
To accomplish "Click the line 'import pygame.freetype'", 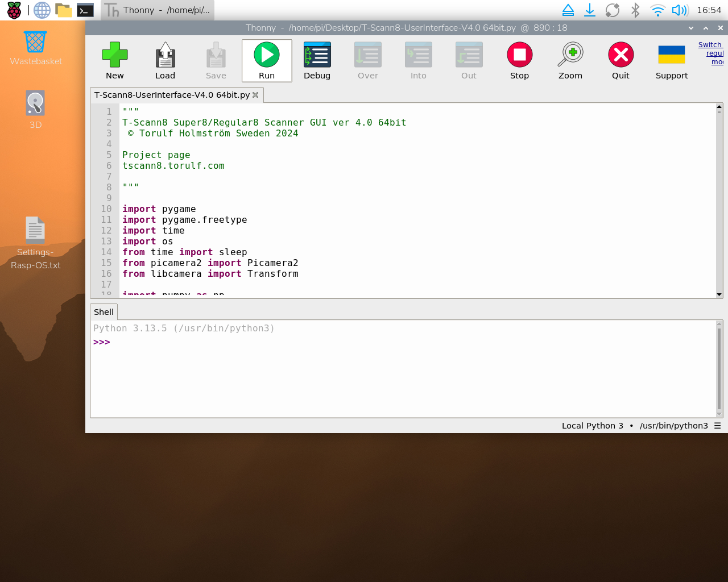I will [185, 220].
